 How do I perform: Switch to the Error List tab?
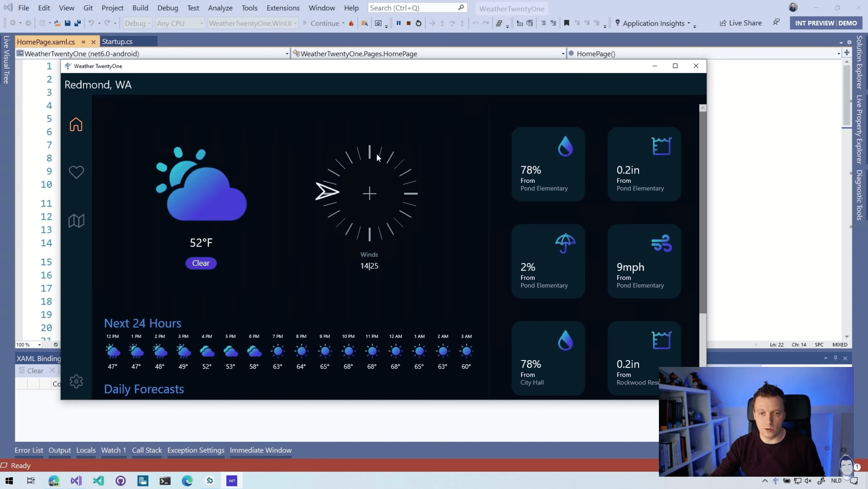click(29, 450)
